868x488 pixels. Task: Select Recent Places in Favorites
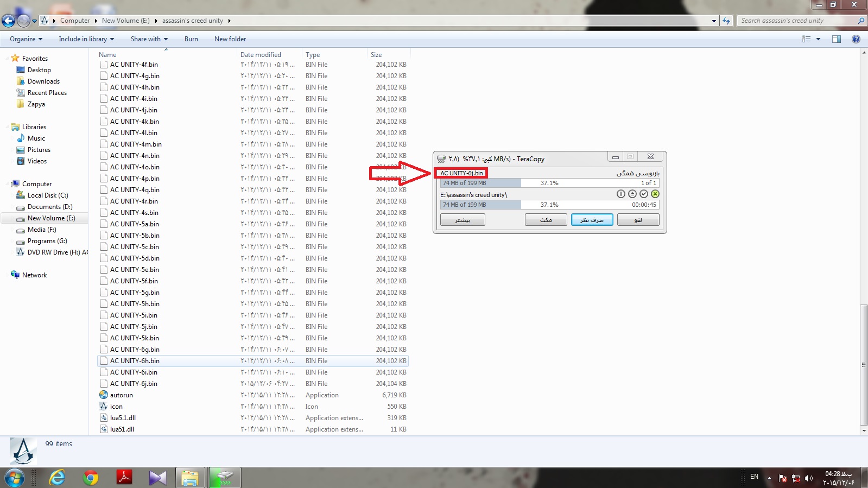pyautogui.click(x=47, y=93)
